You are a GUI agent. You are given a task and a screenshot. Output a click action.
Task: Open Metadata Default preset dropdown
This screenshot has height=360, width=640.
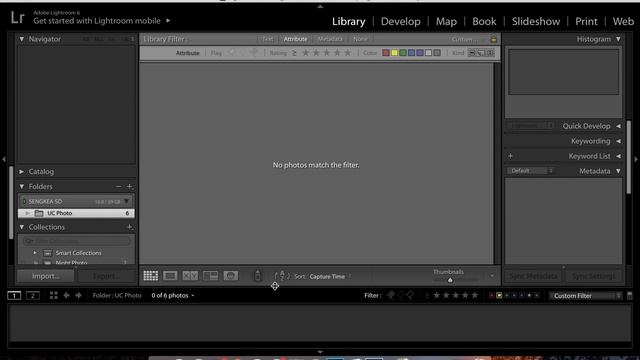pyautogui.click(x=531, y=171)
